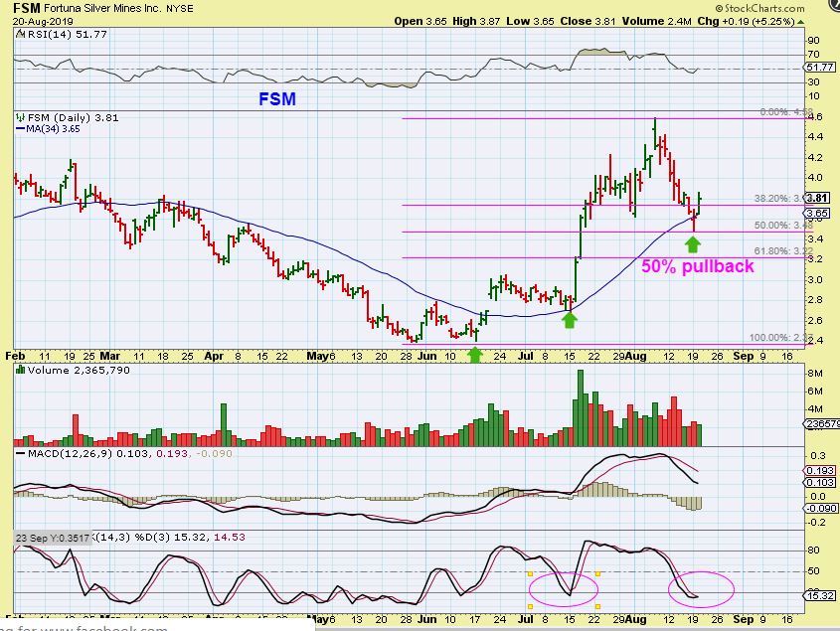Click the FSM ticker symbol in the header
The width and height of the screenshot is (840, 631).
pos(26,8)
